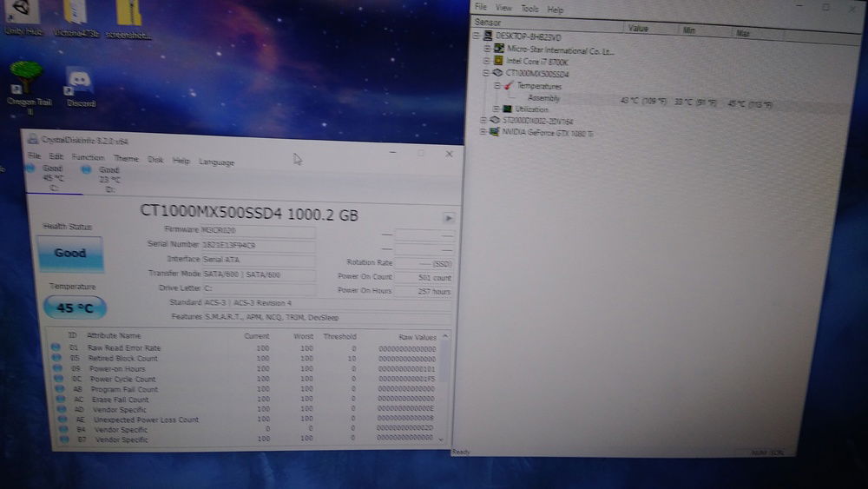The width and height of the screenshot is (868, 489).
Task: Expand the Utilization tree node
Action: (496, 109)
